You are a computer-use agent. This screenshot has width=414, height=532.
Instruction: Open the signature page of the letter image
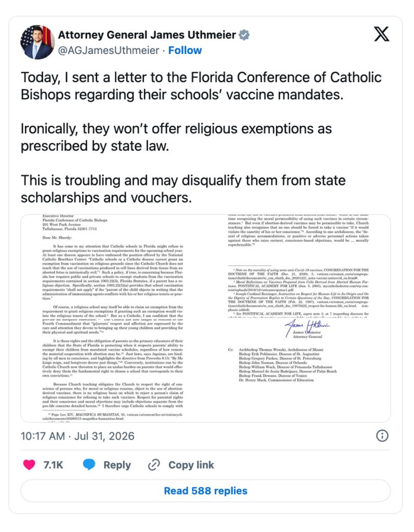pyautogui.click(x=298, y=318)
